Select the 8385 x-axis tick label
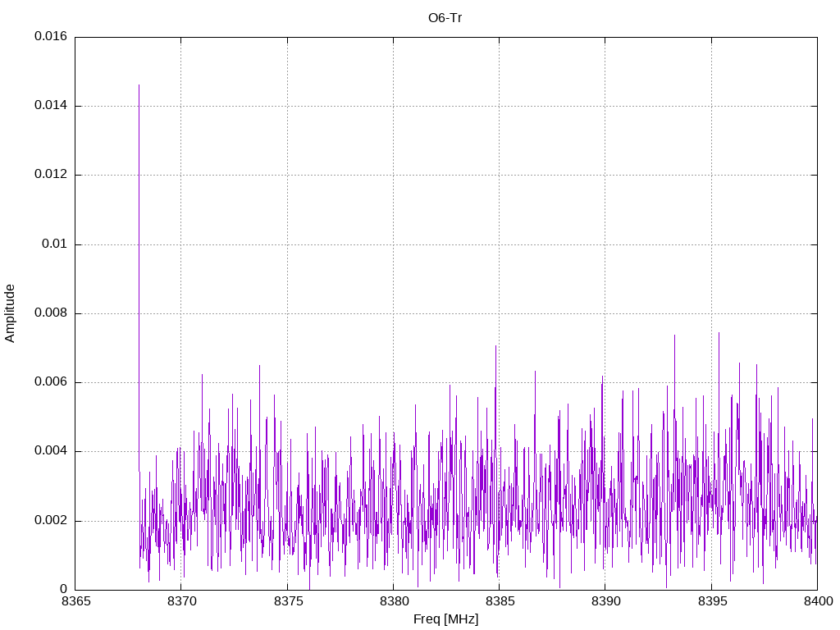Viewport: 840px width, 630px height. [499, 601]
